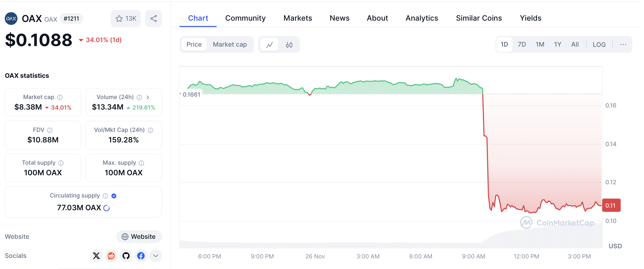Click the Website link button
The width and height of the screenshot is (644, 269).
click(139, 236)
